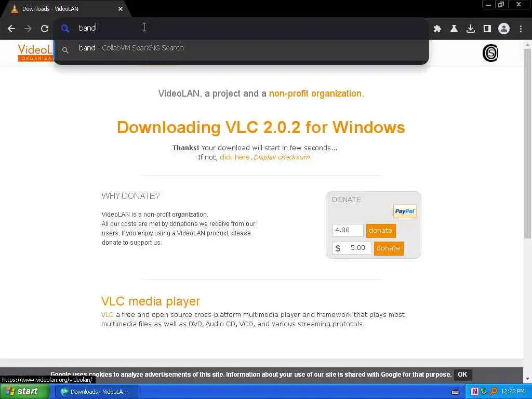
Task: Click the address bar containing 'band'
Action: point(241,28)
